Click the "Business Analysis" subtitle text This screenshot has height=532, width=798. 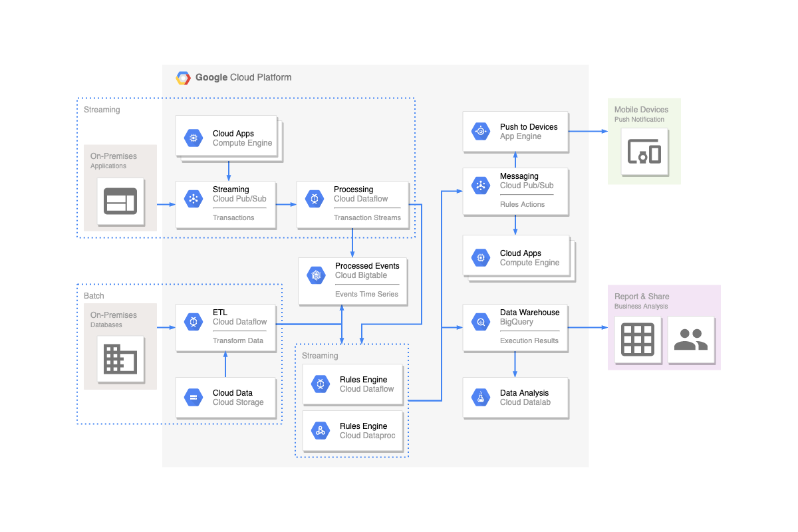[x=641, y=307]
